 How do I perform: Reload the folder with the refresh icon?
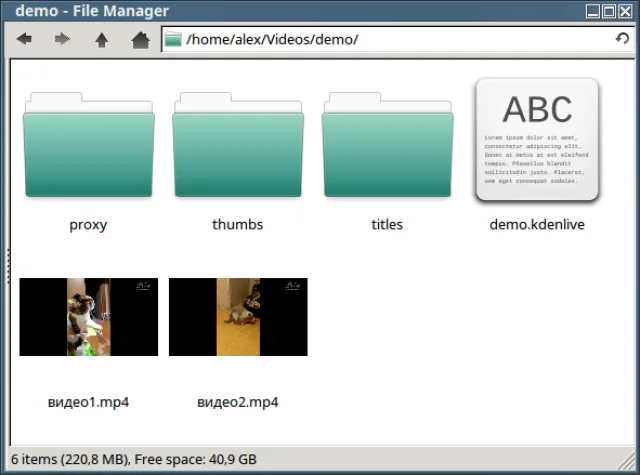(622, 39)
